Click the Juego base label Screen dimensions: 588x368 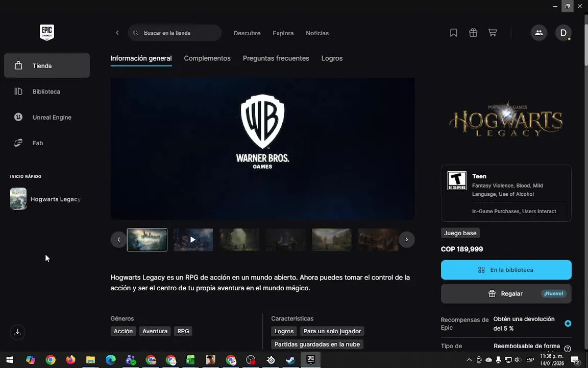click(x=460, y=233)
